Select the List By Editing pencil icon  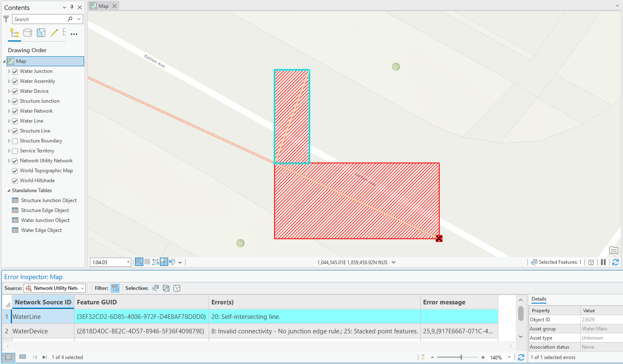pos(54,33)
